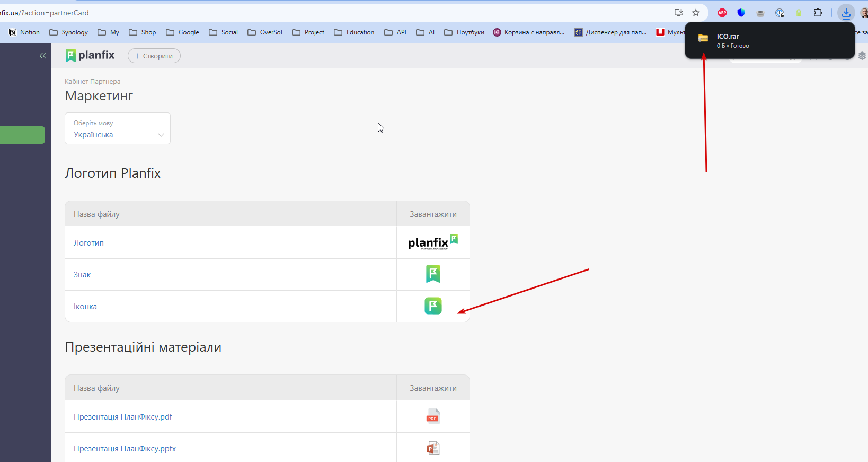
Task: Open the Project bookmarks folder
Action: click(x=308, y=32)
